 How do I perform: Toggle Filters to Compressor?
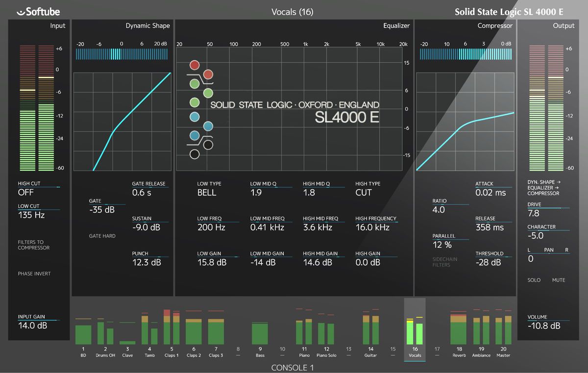(x=34, y=245)
